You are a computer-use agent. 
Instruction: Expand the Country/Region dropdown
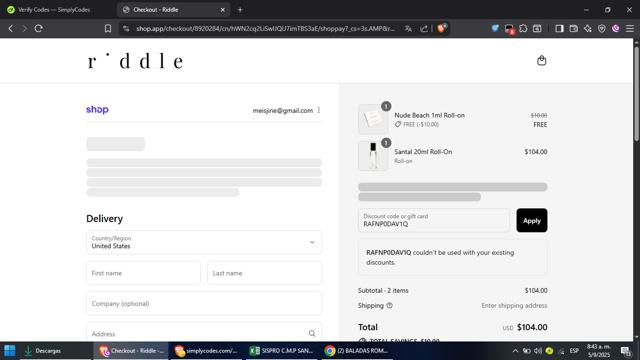coord(204,242)
